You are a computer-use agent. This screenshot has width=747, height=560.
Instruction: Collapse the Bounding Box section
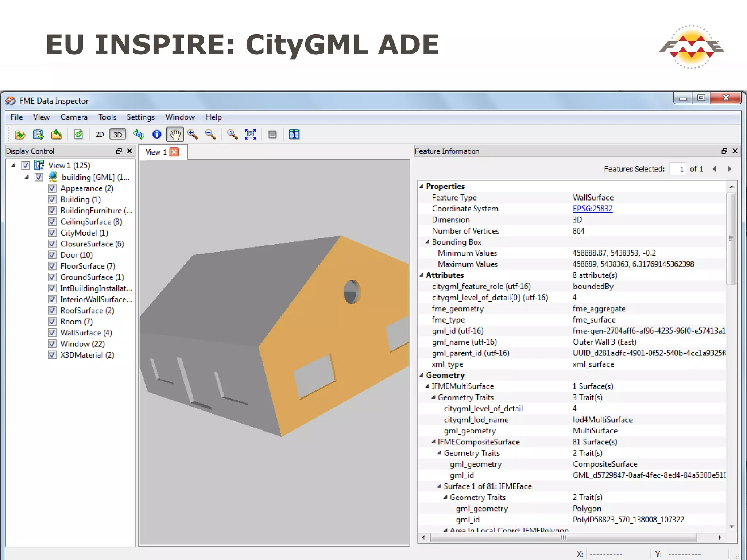[427, 242]
